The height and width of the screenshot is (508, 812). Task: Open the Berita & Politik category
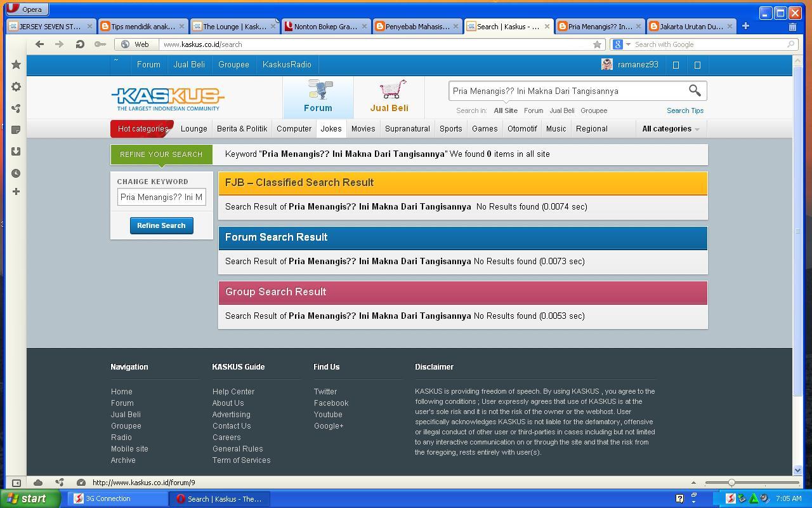click(242, 129)
